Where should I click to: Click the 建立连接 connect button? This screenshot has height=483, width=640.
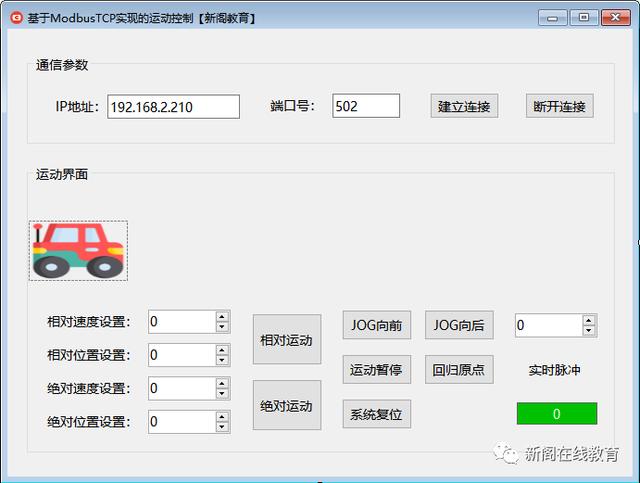[x=464, y=106]
